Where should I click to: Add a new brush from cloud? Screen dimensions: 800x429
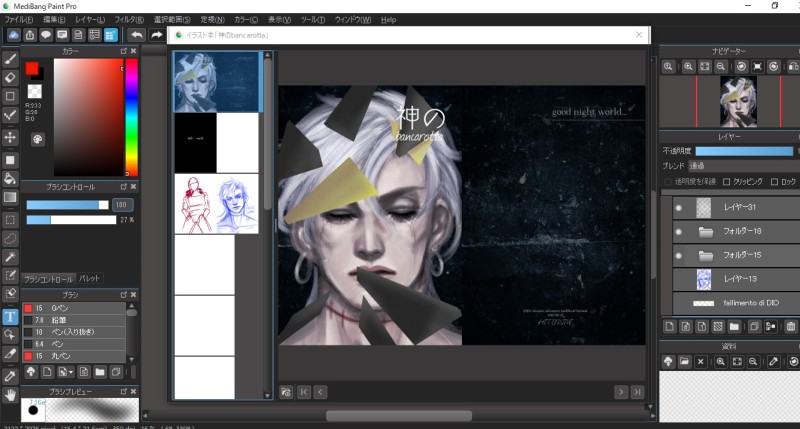pos(31,372)
